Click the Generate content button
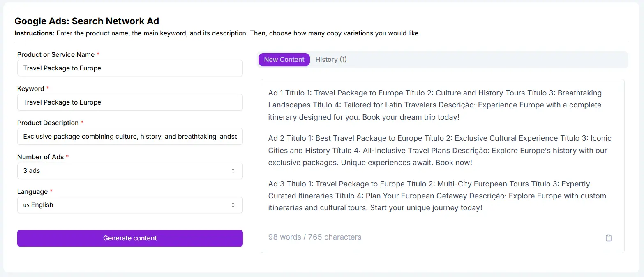Viewport: 644px width, 277px height. (x=130, y=238)
